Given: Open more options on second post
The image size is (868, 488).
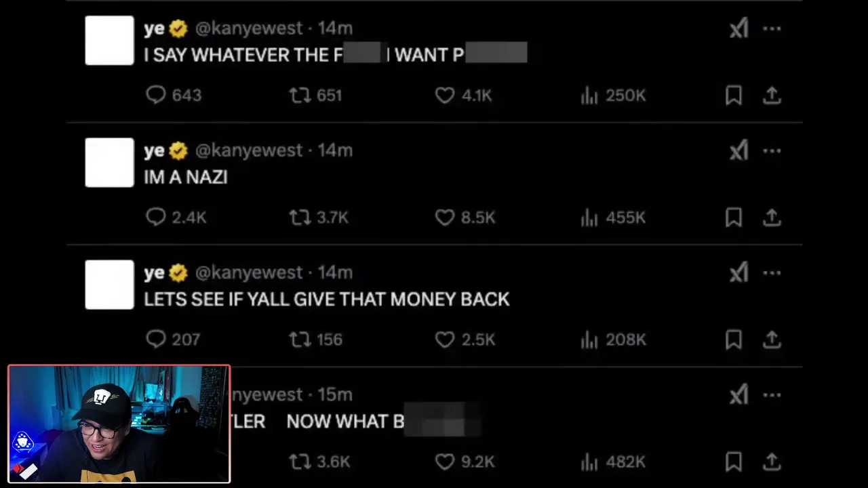Looking at the screenshot, I should point(772,150).
